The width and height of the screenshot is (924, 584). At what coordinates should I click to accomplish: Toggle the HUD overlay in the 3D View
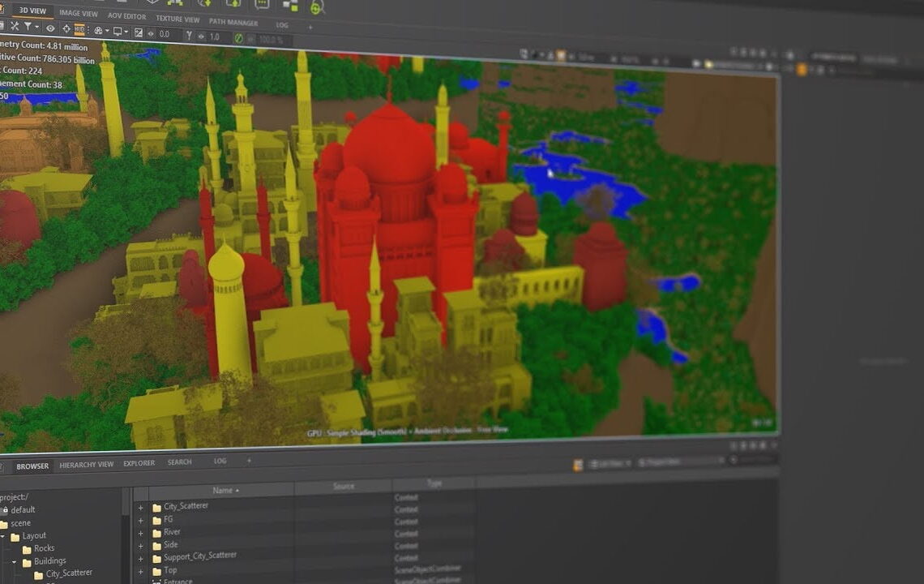click(79, 31)
